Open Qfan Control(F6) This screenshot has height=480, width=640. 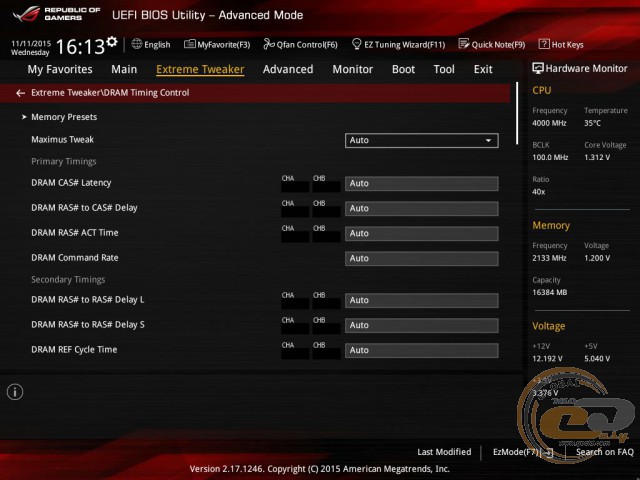tap(307, 44)
